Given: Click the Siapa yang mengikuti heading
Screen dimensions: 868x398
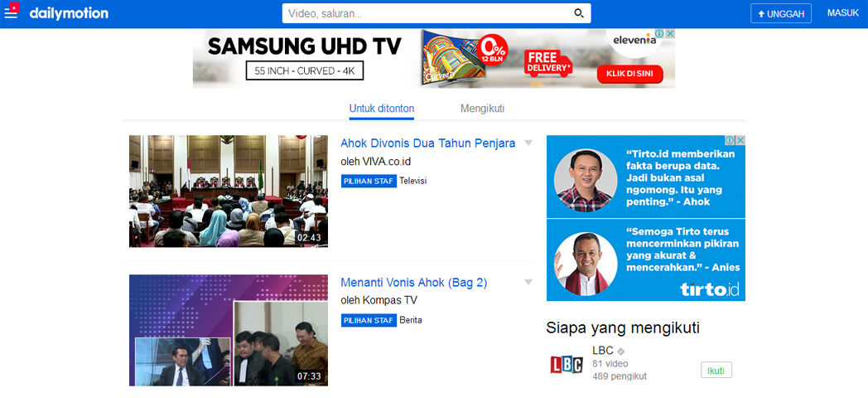Looking at the screenshot, I should (623, 328).
